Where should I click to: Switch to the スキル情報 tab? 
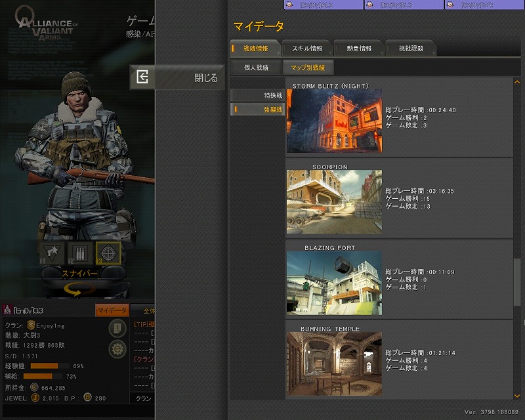[307, 49]
